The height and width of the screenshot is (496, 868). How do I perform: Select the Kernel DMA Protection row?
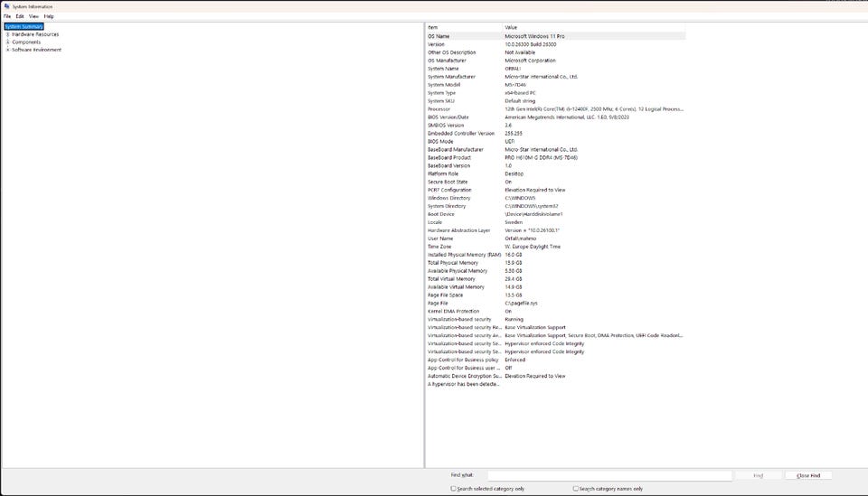click(556, 312)
